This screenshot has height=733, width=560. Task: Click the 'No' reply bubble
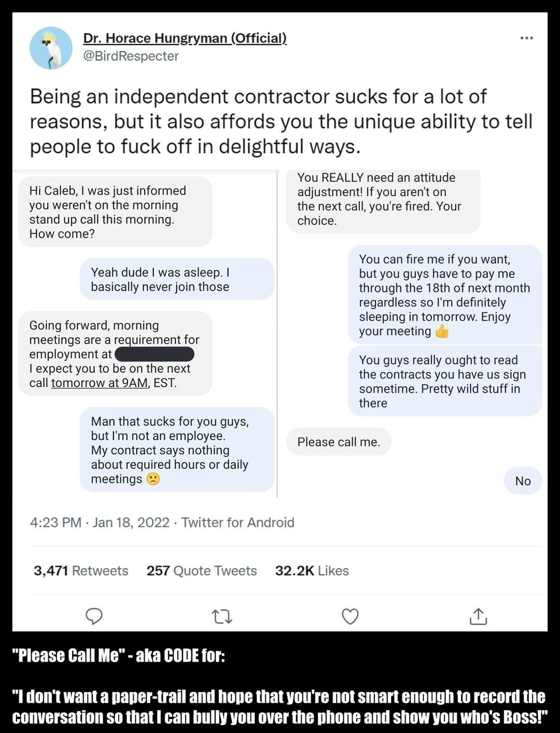[x=523, y=481]
